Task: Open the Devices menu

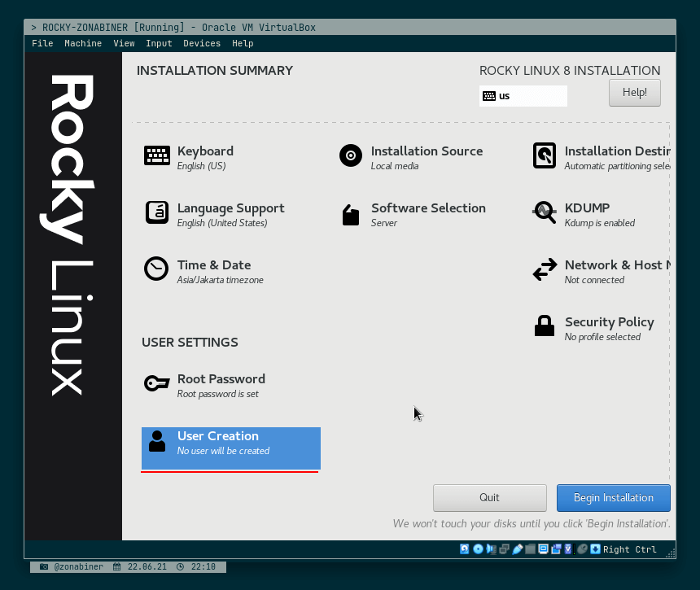Action: [202, 43]
